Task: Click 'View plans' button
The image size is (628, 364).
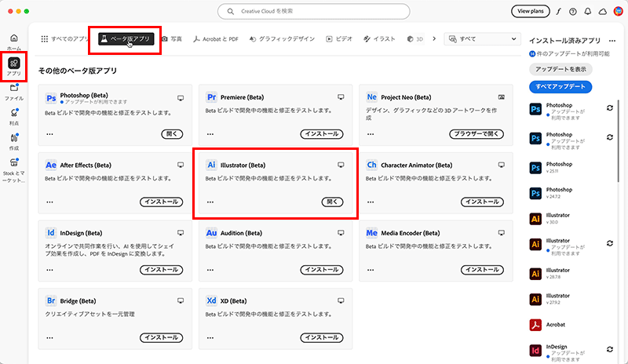Action: pyautogui.click(x=530, y=12)
